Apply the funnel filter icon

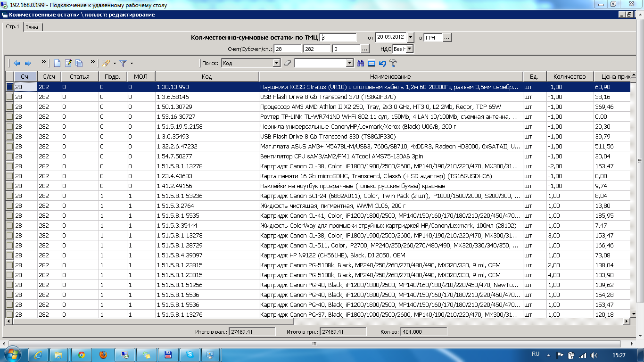tap(123, 63)
